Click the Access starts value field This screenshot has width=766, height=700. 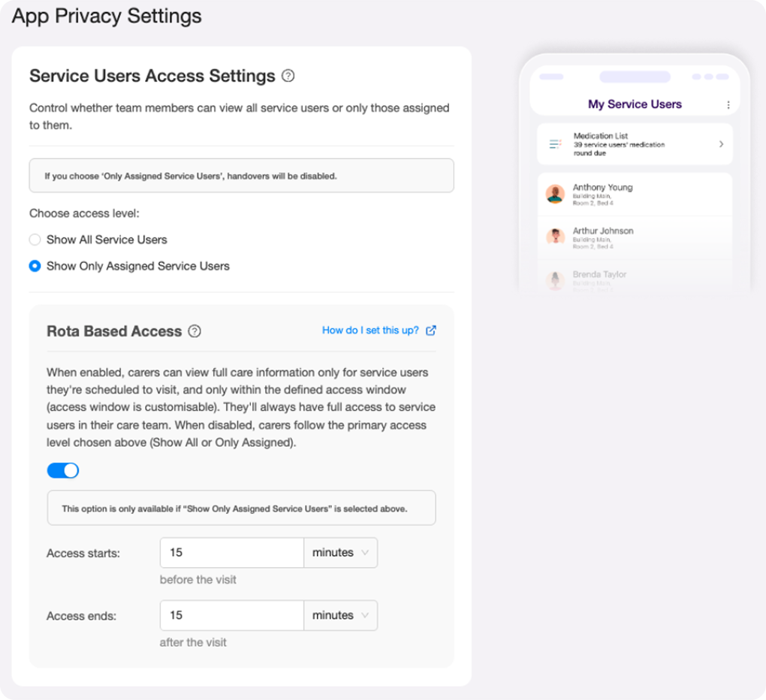click(x=231, y=553)
